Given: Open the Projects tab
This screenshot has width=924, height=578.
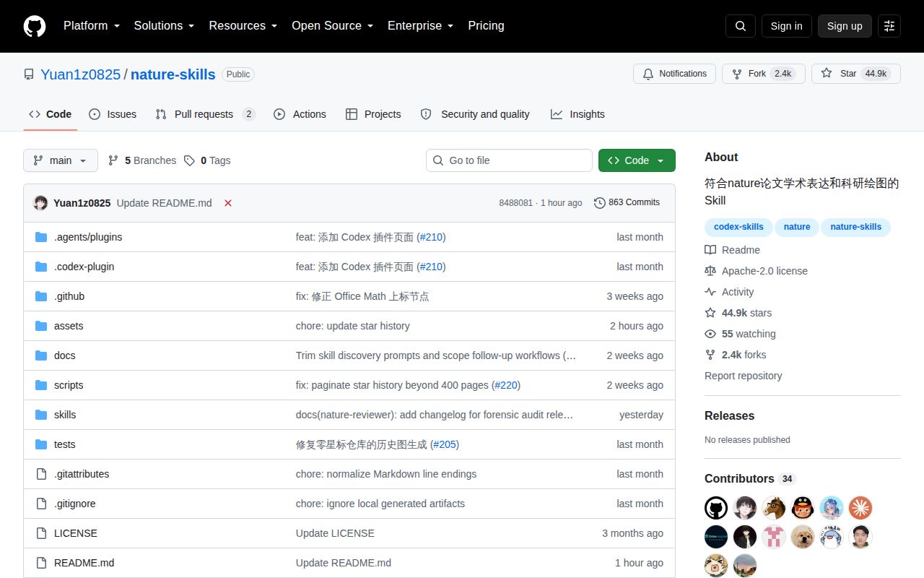Looking at the screenshot, I should tap(373, 114).
